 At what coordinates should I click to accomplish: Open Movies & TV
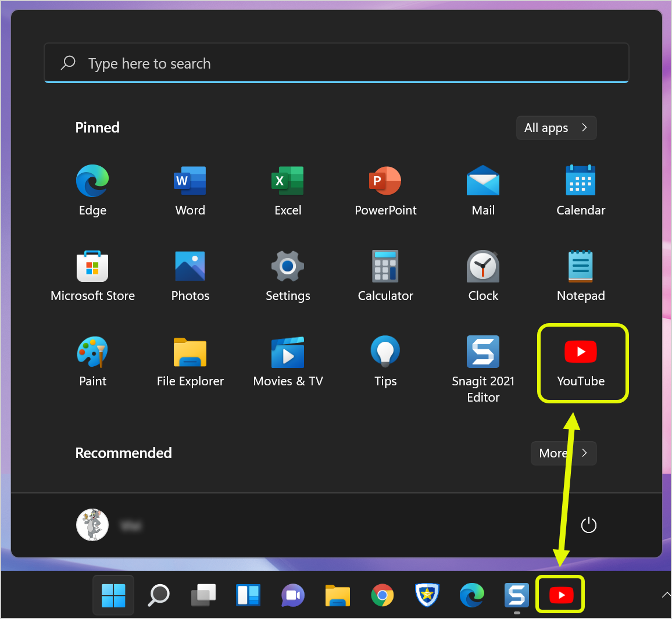(288, 362)
